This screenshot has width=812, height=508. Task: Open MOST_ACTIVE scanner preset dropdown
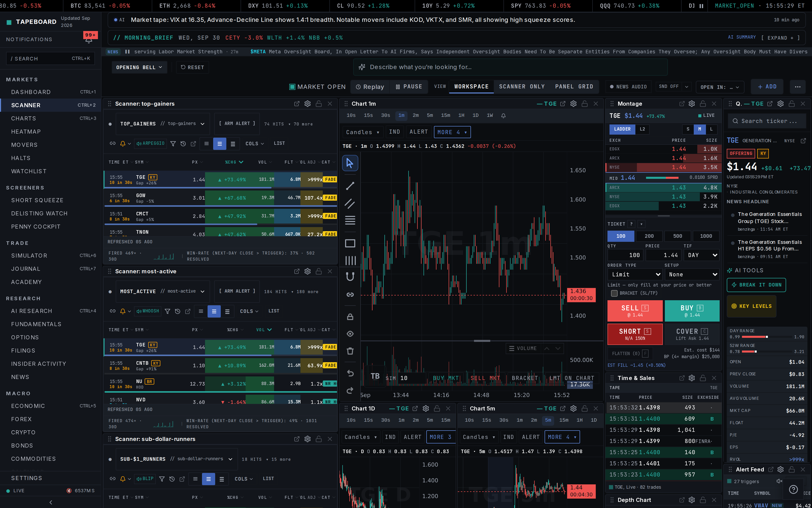(x=162, y=292)
